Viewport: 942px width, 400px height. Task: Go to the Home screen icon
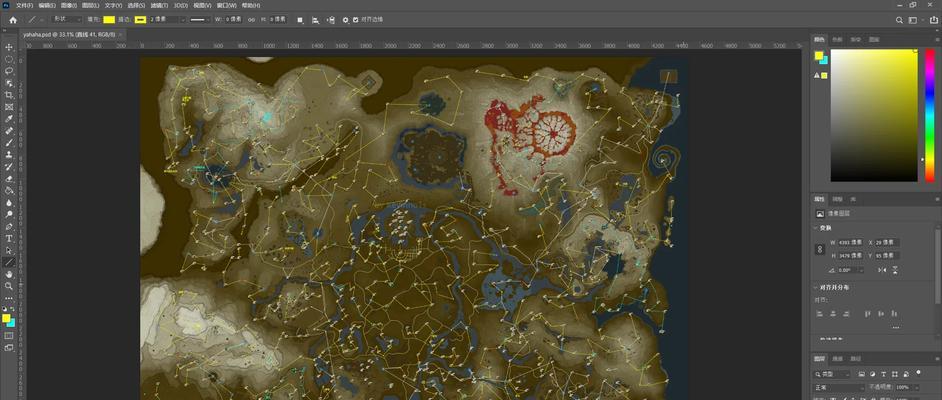[13, 20]
